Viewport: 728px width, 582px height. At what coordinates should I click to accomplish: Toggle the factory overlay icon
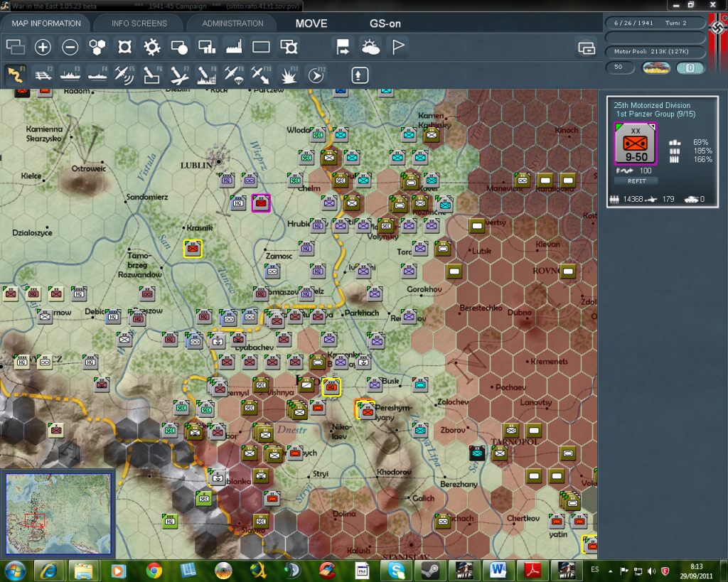pos(234,47)
